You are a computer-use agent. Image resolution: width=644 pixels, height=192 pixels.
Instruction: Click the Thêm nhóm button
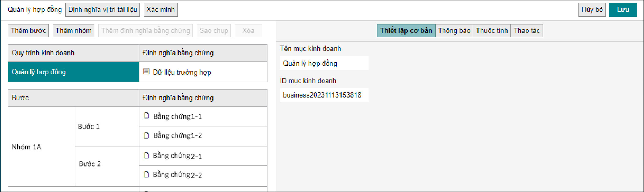pos(74,31)
